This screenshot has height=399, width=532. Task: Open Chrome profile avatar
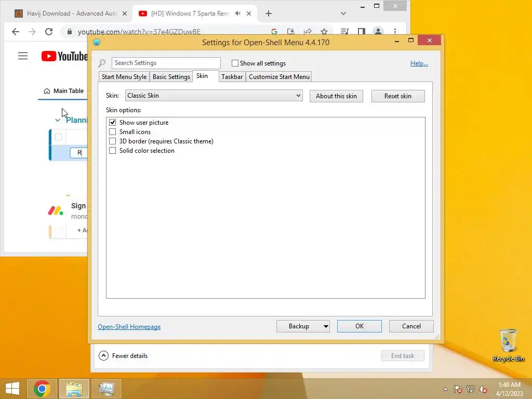(x=378, y=31)
